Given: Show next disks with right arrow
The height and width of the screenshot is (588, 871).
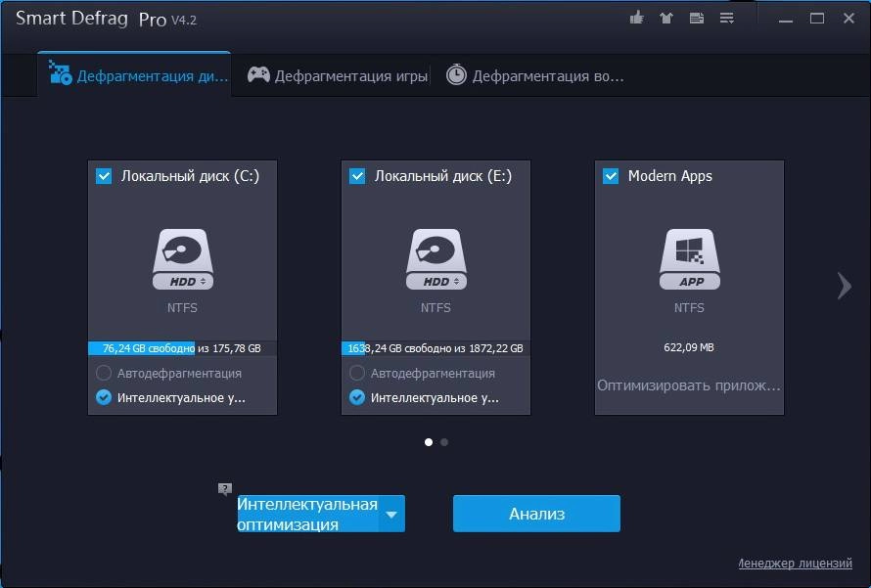Looking at the screenshot, I should point(845,286).
